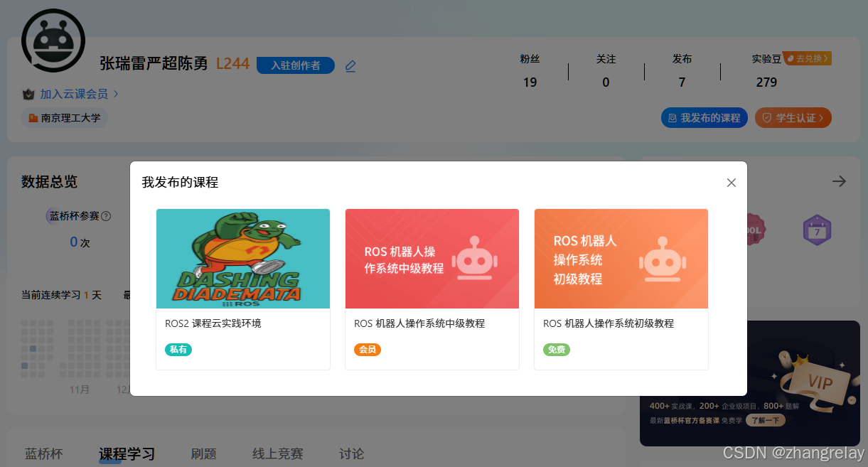868x467 pixels.
Task: Open the 粉丝 count of 19
Action: point(530,82)
